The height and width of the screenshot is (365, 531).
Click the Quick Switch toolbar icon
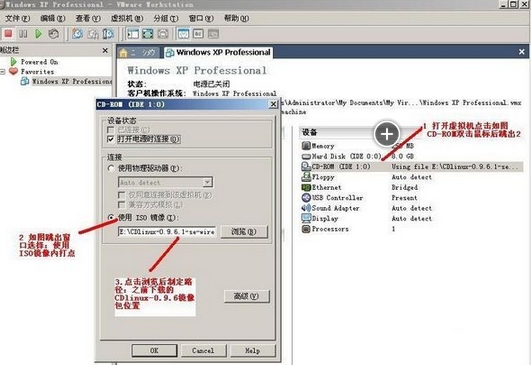163,34
